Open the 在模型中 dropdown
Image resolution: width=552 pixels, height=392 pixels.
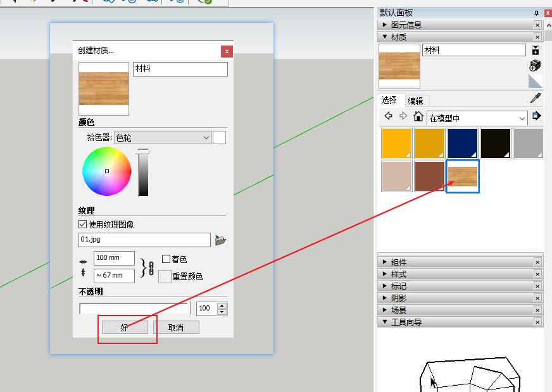[477, 118]
